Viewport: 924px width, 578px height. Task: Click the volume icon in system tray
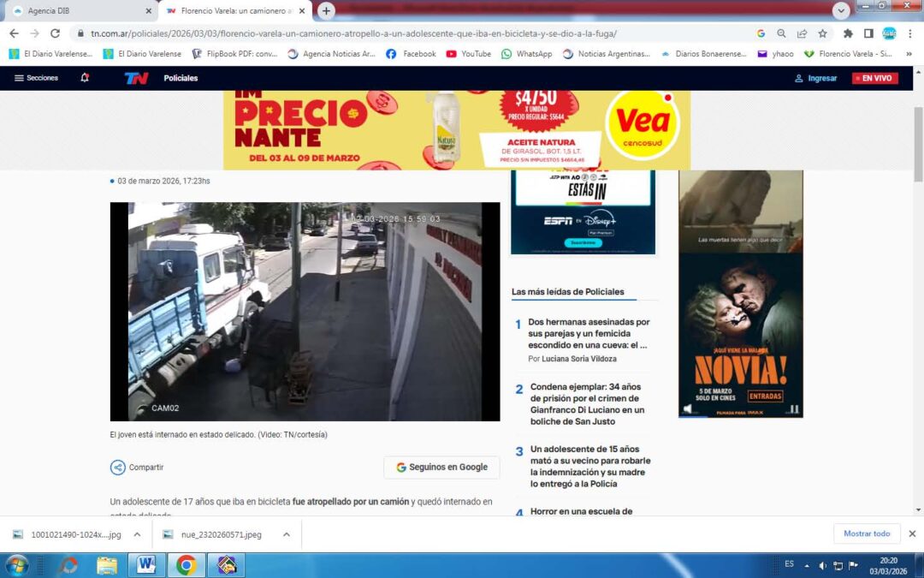[823, 566]
